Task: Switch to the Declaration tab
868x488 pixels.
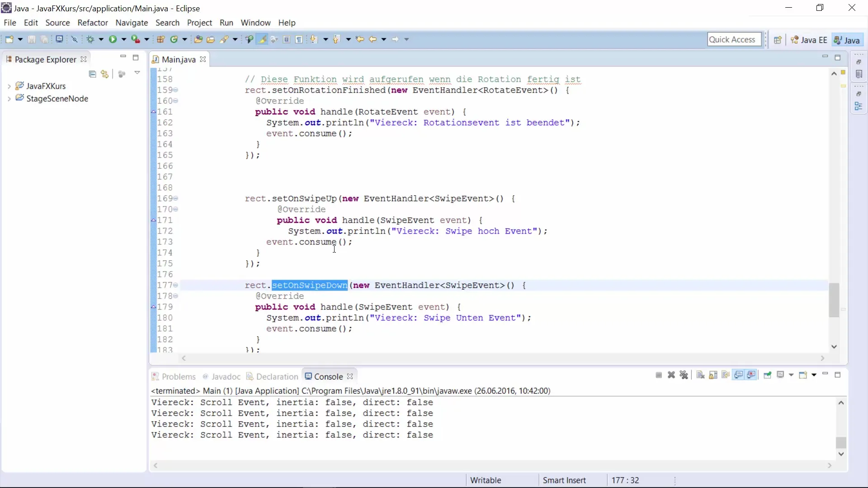Action: [272, 376]
